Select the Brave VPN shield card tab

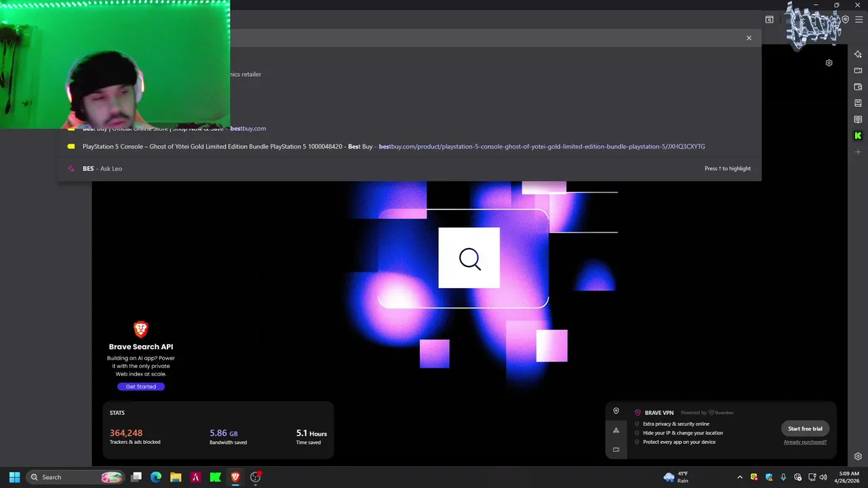[x=616, y=411]
